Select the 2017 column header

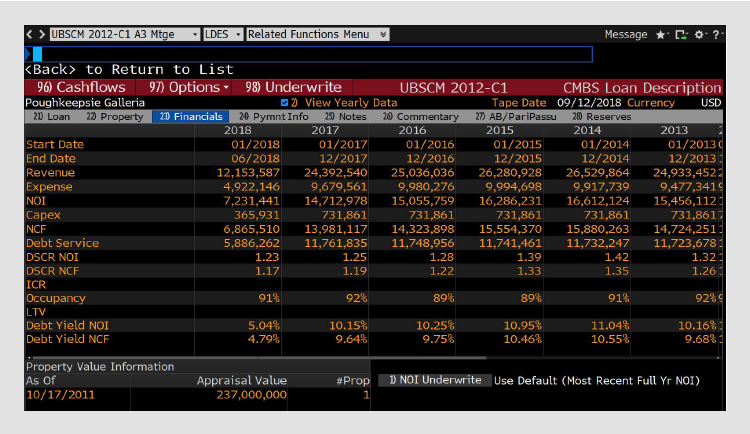coord(325,130)
